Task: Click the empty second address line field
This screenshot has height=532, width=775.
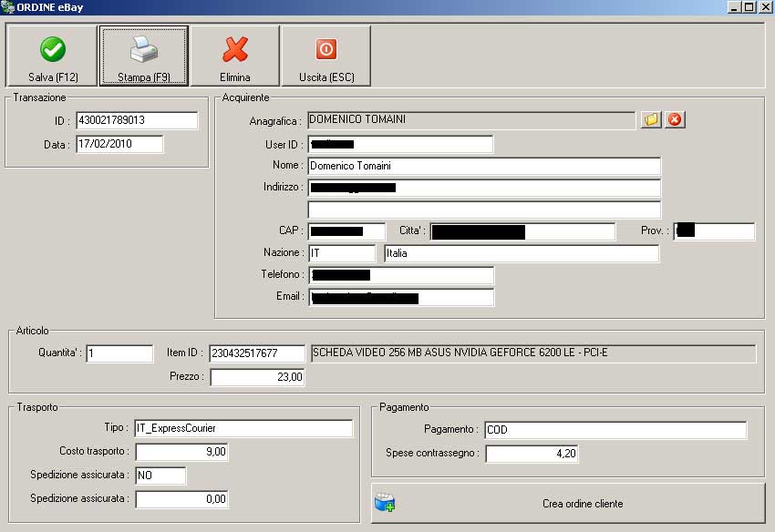Action: click(x=484, y=210)
